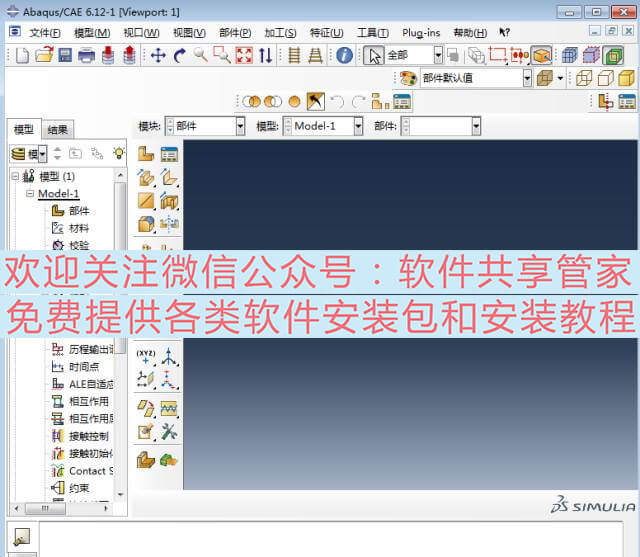Select the Pan View tool
This screenshot has width=640, height=557.
click(158, 55)
